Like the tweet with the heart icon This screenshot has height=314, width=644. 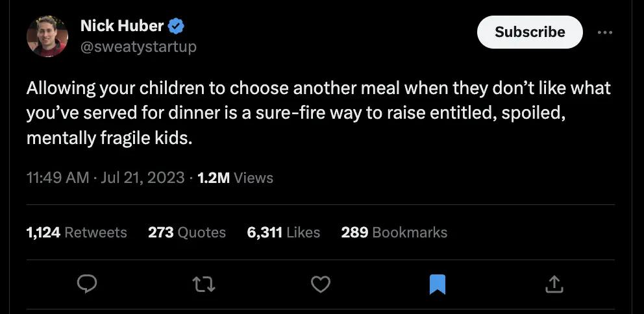tap(321, 284)
